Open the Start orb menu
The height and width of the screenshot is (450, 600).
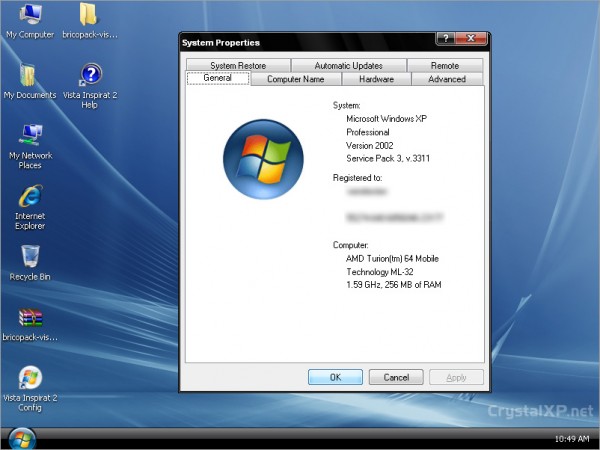point(22,439)
